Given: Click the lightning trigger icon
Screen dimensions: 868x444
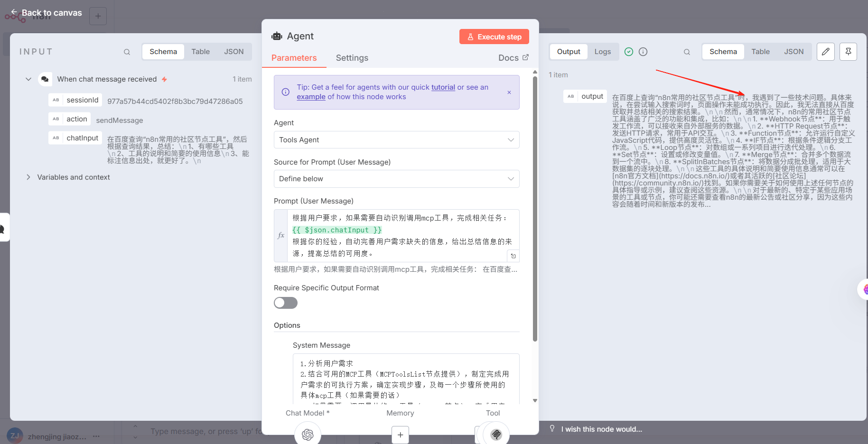Looking at the screenshot, I should point(164,79).
